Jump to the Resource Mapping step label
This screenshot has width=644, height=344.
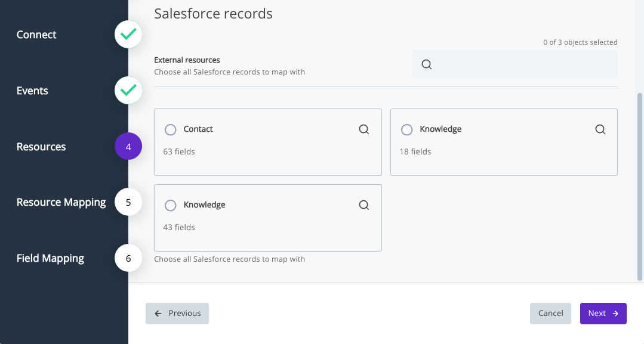61,203
